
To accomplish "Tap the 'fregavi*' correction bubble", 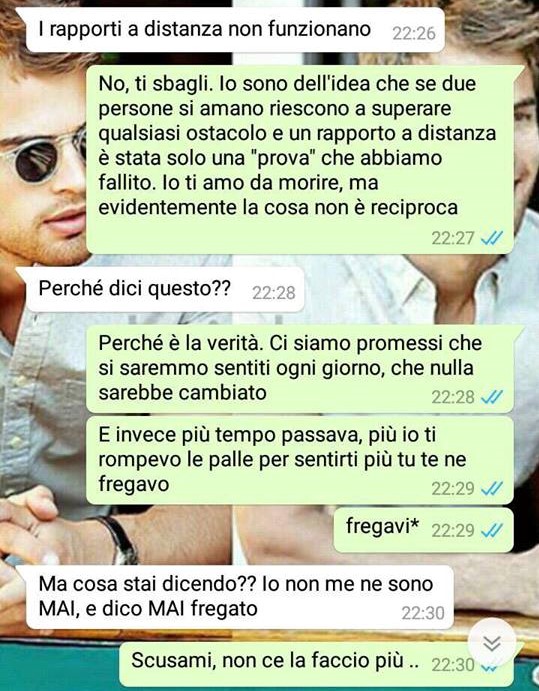I will pyautogui.click(x=424, y=530).
